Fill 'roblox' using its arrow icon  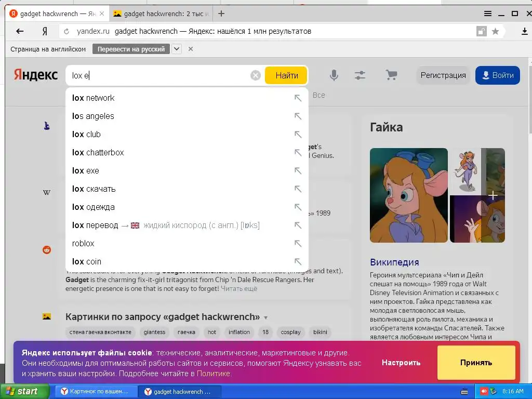(298, 244)
